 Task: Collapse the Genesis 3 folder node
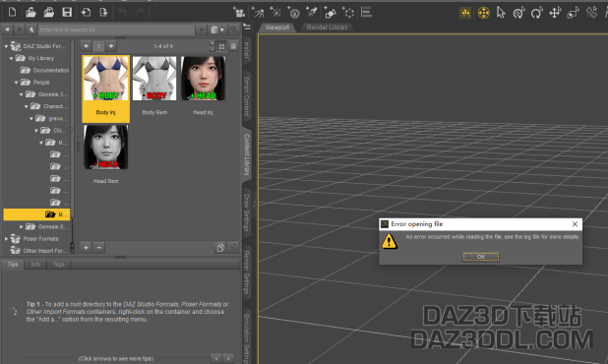click(22, 94)
